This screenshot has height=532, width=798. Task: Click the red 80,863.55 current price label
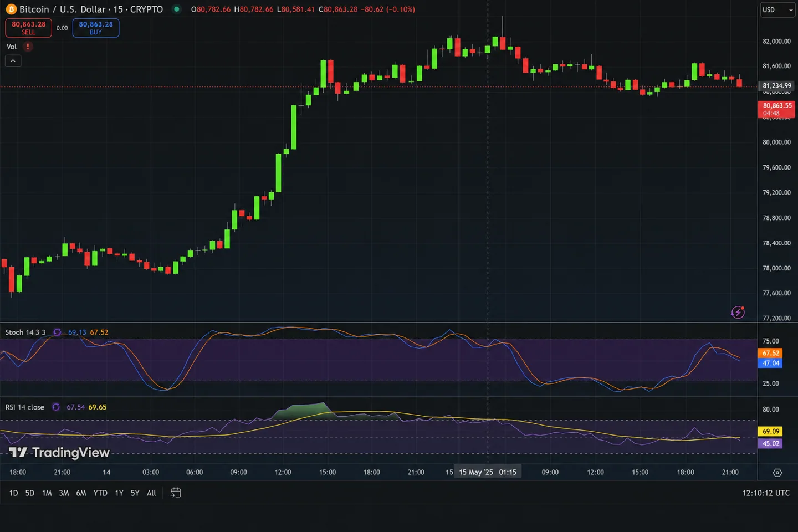[x=777, y=109]
